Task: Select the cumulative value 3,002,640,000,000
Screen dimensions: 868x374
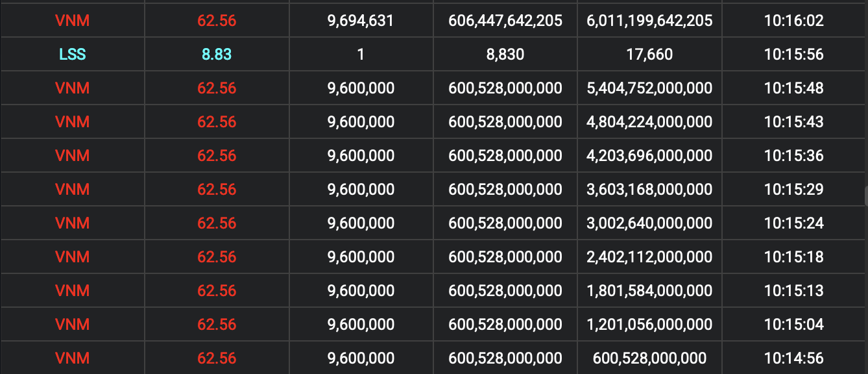Action: [649, 223]
